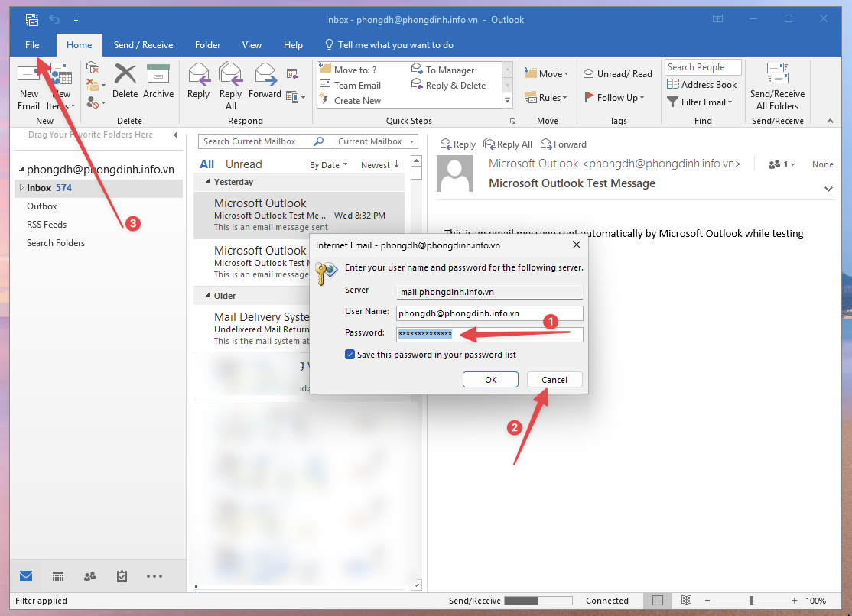Adjust the zoom slider handle
This screenshot has width=852, height=616.
(x=751, y=600)
